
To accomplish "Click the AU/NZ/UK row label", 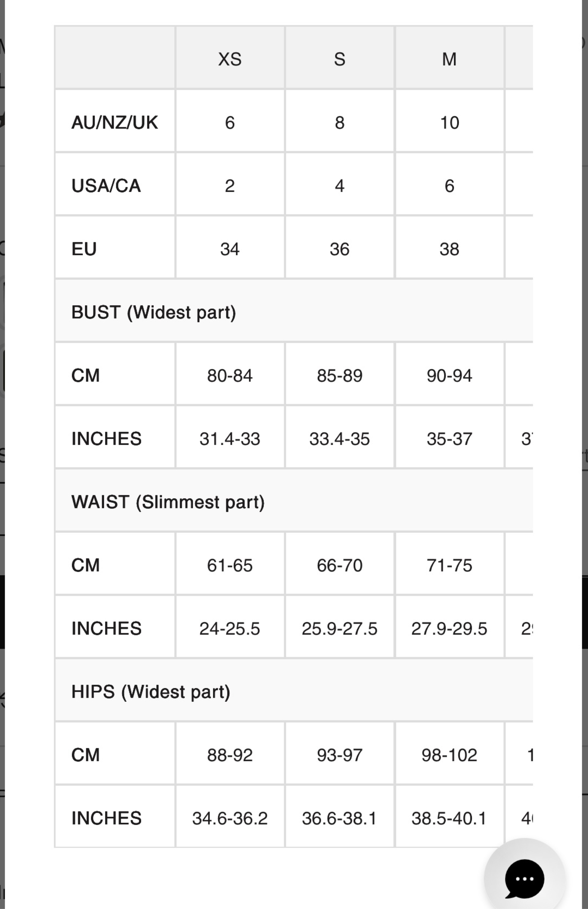I will coord(114,123).
